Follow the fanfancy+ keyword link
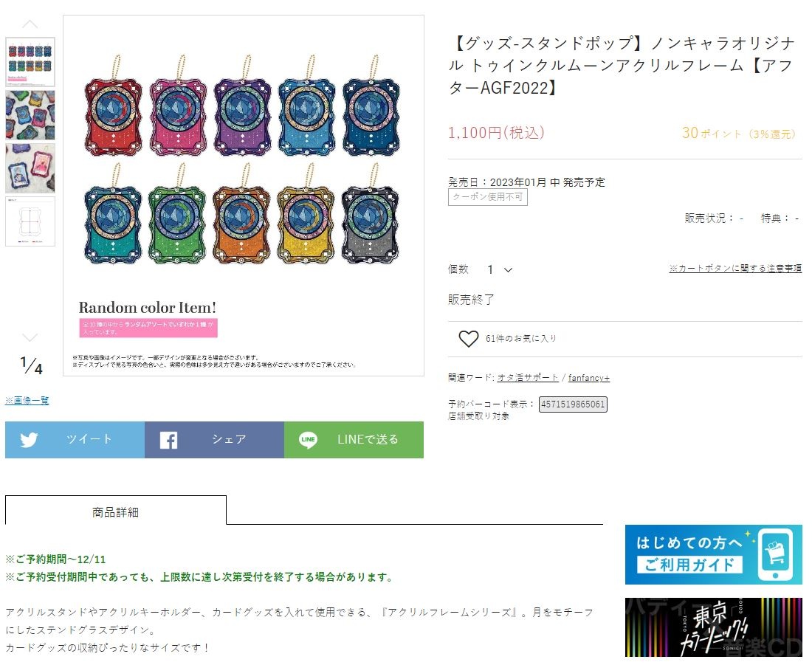The image size is (812, 665). 589,378
